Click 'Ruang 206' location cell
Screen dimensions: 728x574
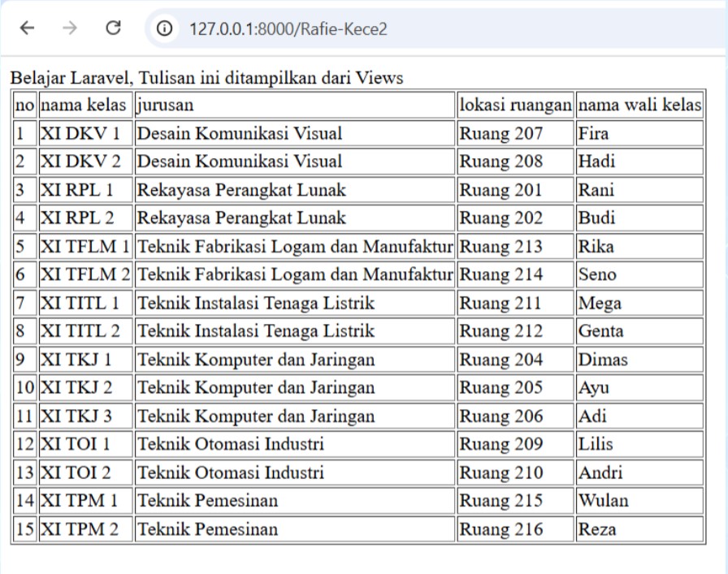point(515,416)
